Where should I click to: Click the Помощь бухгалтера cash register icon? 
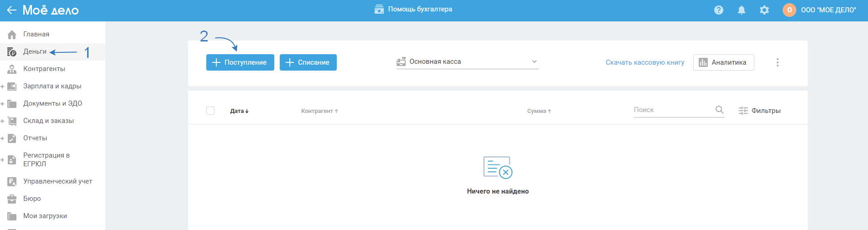click(379, 9)
